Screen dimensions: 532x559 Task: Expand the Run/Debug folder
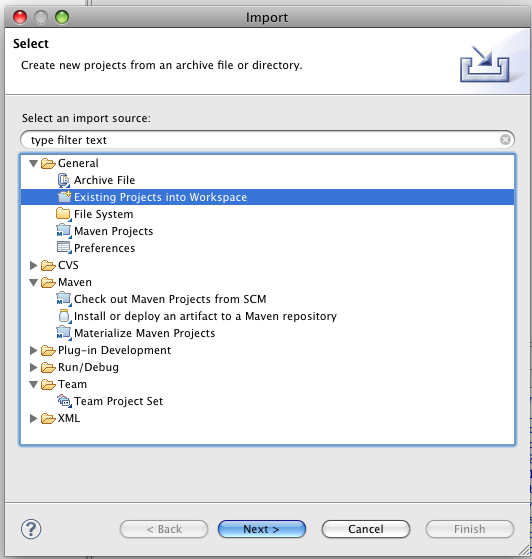[x=34, y=367]
